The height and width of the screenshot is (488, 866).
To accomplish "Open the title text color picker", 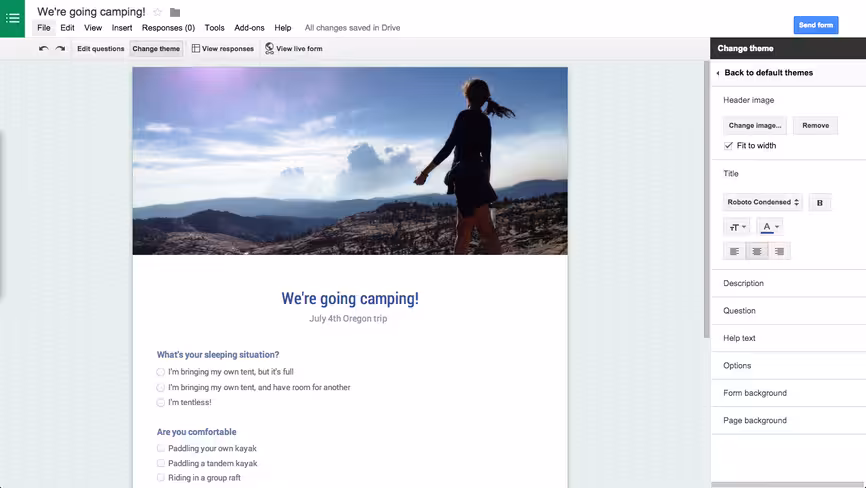I will 770,227.
